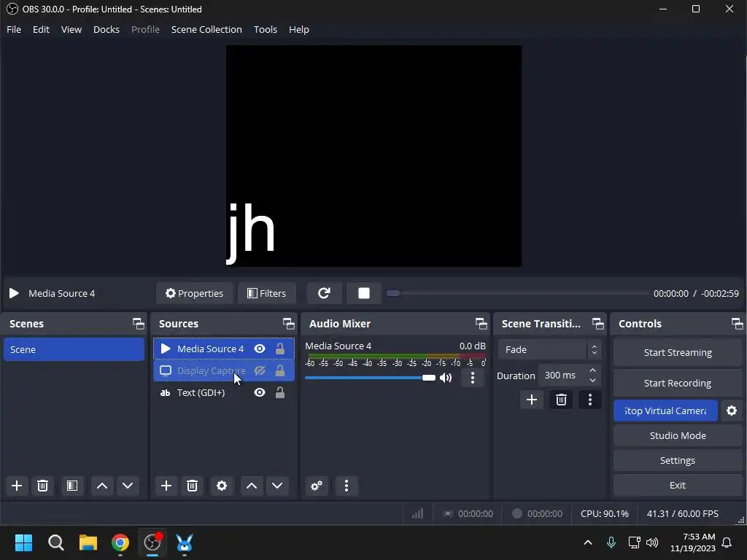Open scene filters
Image resolution: width=747 pixels, height=560 pixels.
pos(72,486)
